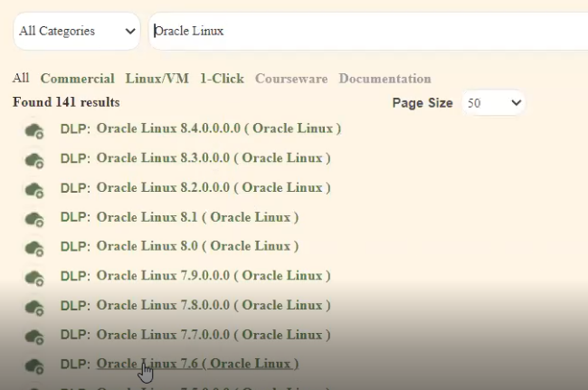Select the Documentation filter tab

point(384,79)
